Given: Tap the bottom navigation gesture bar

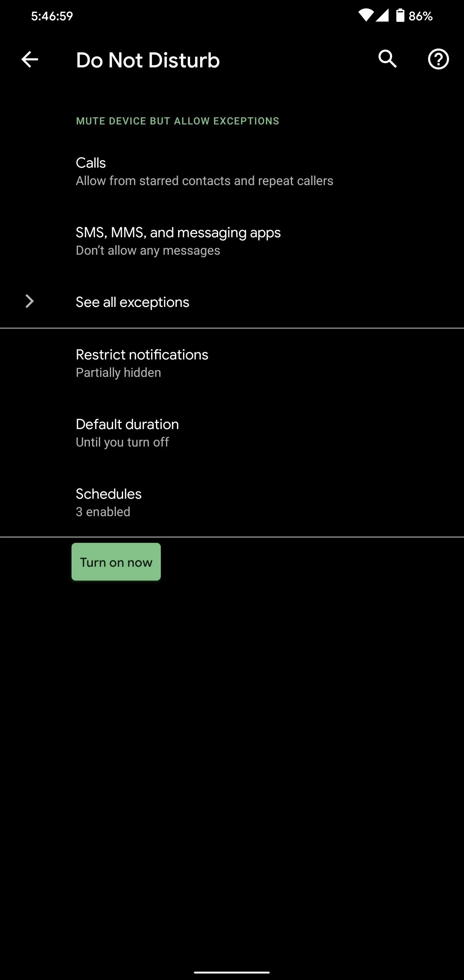Looking at the screenshot, I should coord(232,972).
